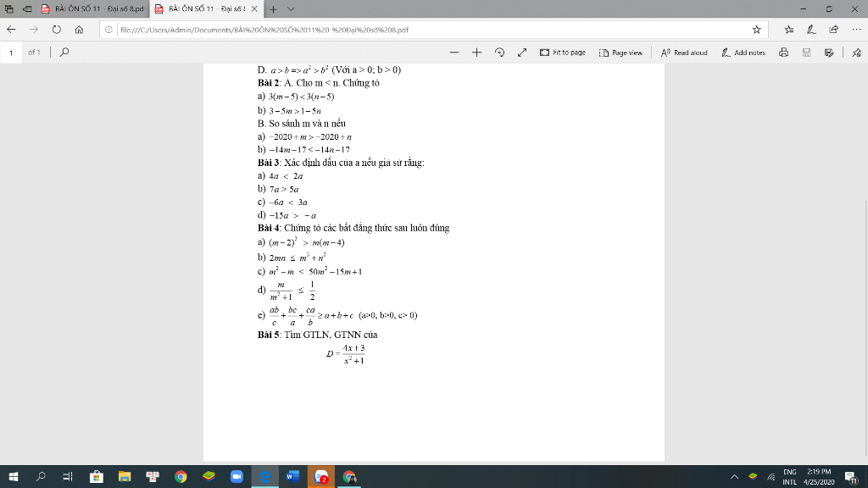Rotate the PDF page
The height and width of the screenshot is (488, 868).
[499, 52]
